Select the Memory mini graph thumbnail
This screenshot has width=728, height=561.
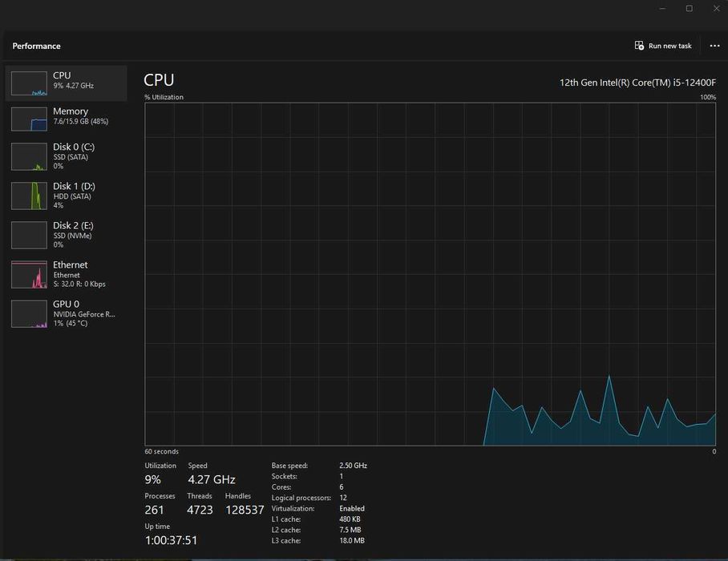pyautogui.click(x=29, y=119)
